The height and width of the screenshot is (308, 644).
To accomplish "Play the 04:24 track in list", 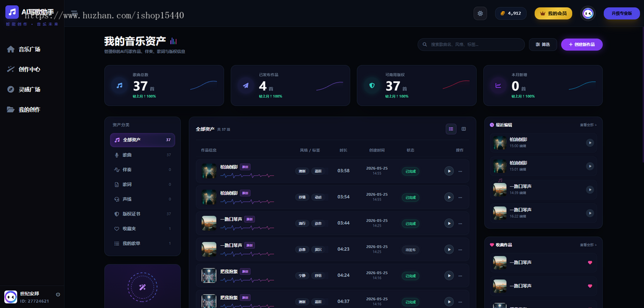I will pyautogui.click(x=449, y=275).
